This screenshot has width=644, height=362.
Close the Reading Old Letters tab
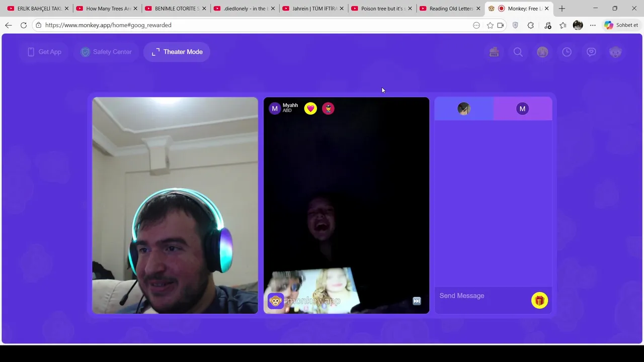point(478,9)
